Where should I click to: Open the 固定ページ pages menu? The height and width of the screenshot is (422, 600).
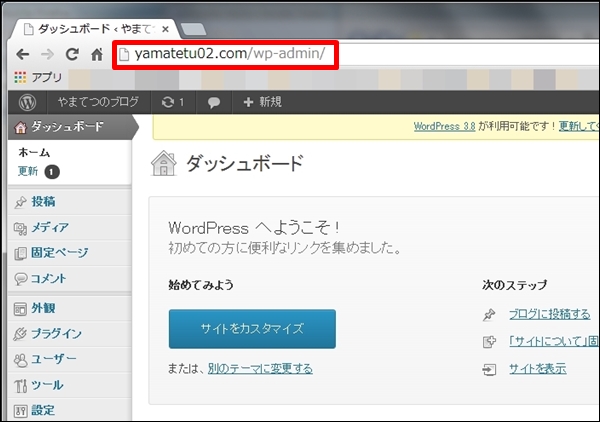60,253
